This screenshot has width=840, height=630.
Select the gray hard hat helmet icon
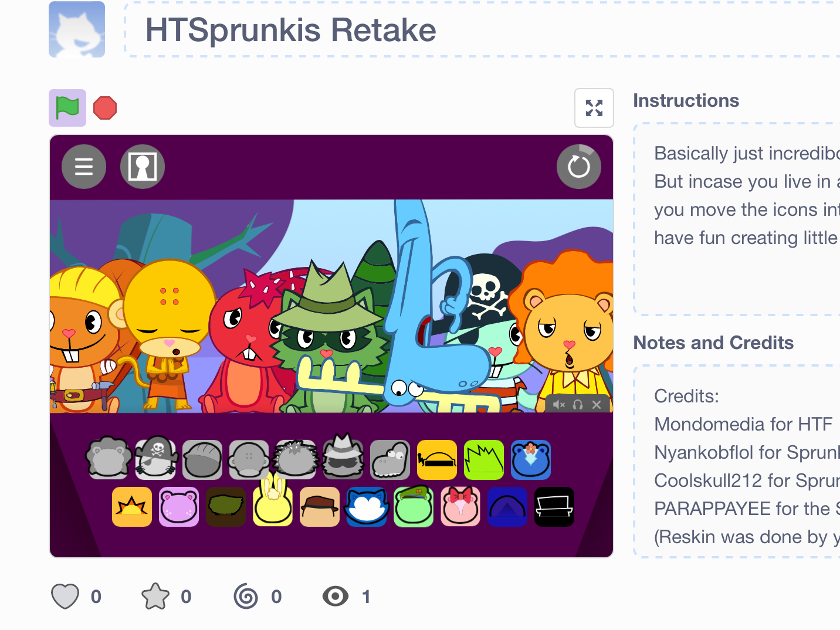pyautogui.click(x=202, y=460)
